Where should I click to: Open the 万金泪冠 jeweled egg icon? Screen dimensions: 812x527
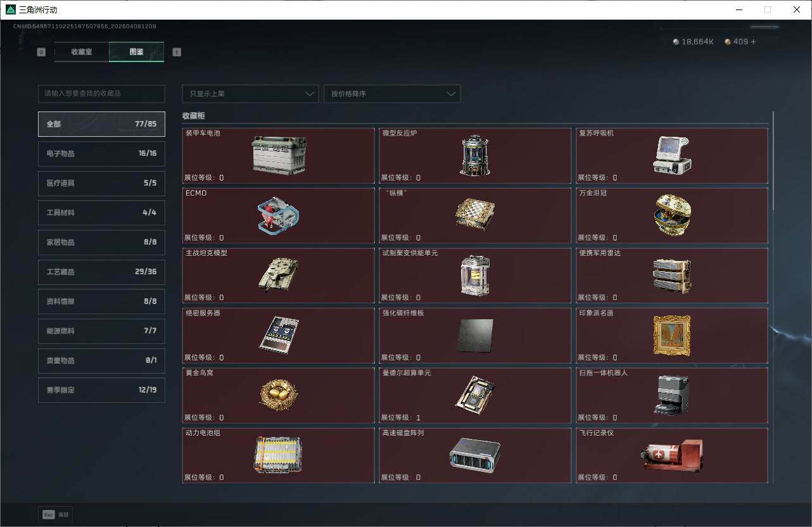pyautogui.click(x=672, y=215)
